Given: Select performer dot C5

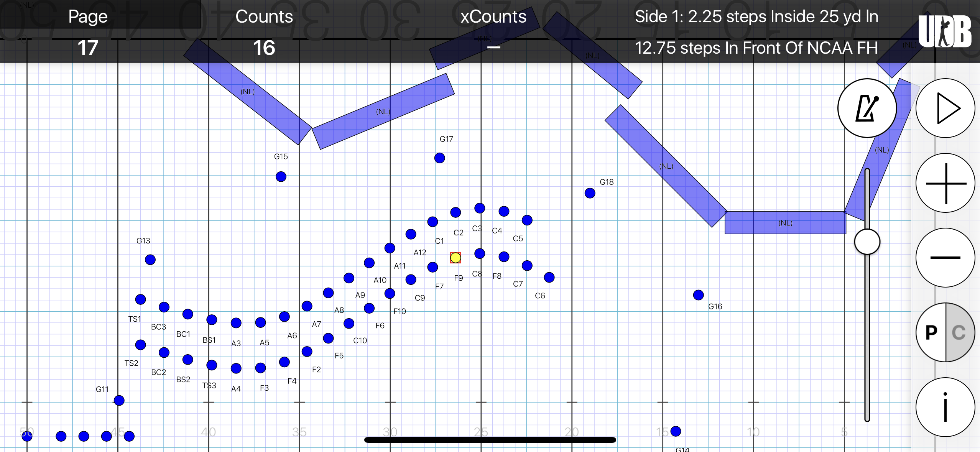Looking at the screenshot, I should pyautogui.click(x=527, y=220).
